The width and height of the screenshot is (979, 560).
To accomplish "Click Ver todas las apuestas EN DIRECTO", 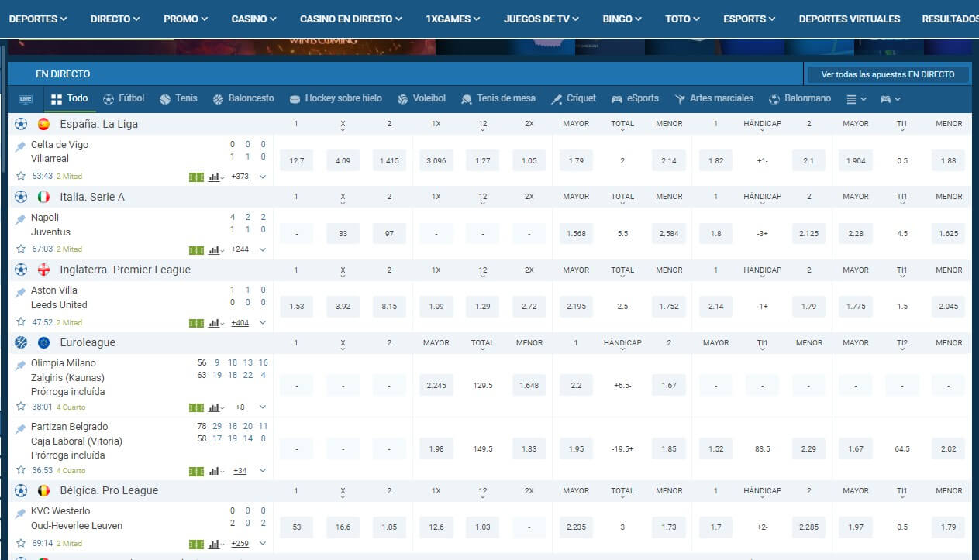I will pos(888,74).
